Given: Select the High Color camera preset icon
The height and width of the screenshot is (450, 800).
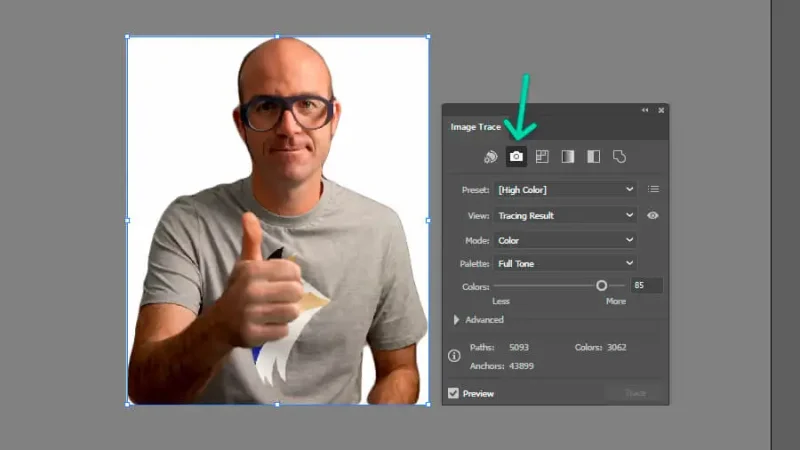Looking at the screenshot, I should [516, 157].
